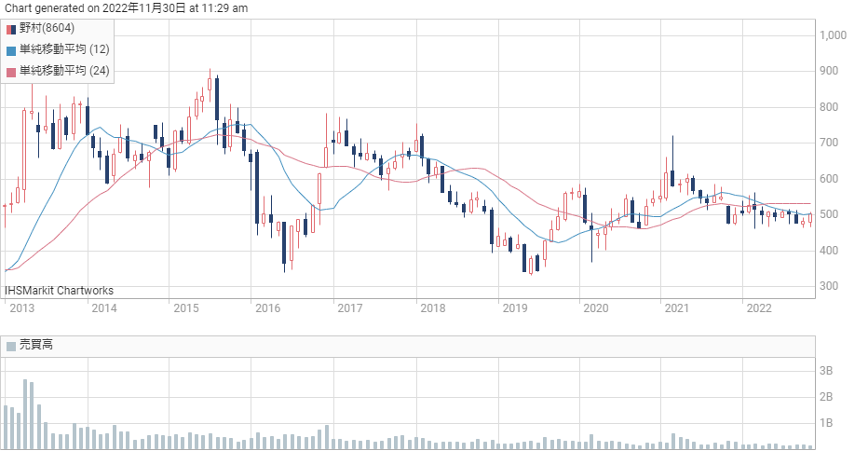868x451 pixels.
Task: Click the tallest volume bar in 2013
Action: [25, 415]
